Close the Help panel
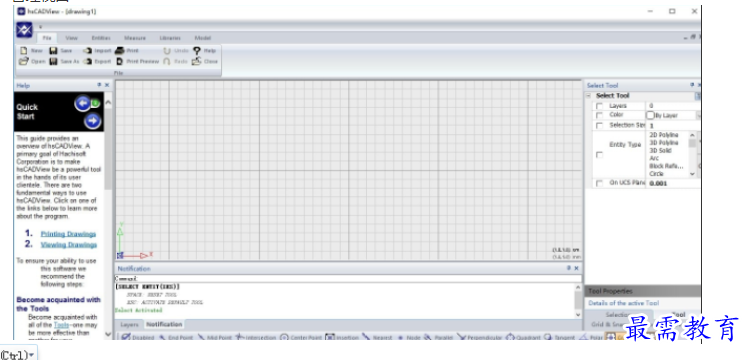This screenshot has height=360, width=747. tap(107, 85)
